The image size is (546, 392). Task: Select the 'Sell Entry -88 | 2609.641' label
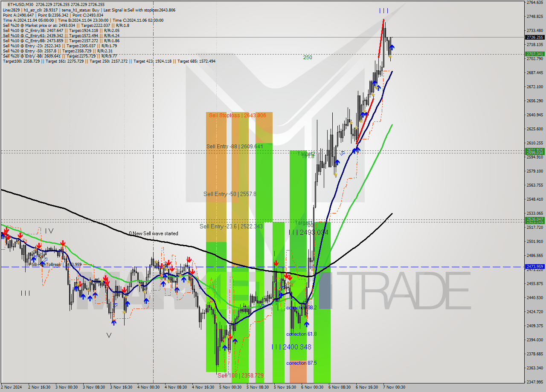point(235,146)
